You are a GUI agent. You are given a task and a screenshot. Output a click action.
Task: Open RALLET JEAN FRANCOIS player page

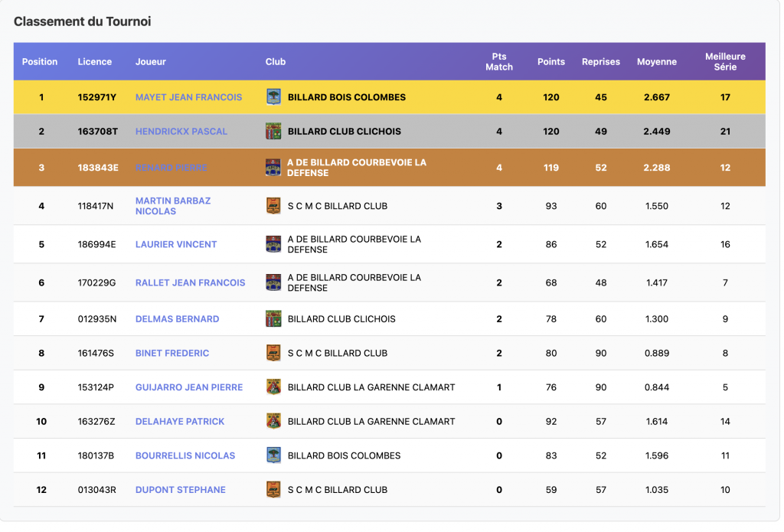click(190, 282)
